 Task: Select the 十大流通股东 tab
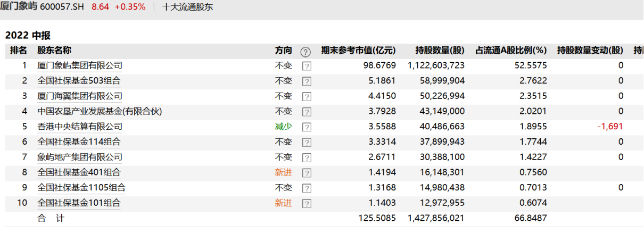[188, 7]
